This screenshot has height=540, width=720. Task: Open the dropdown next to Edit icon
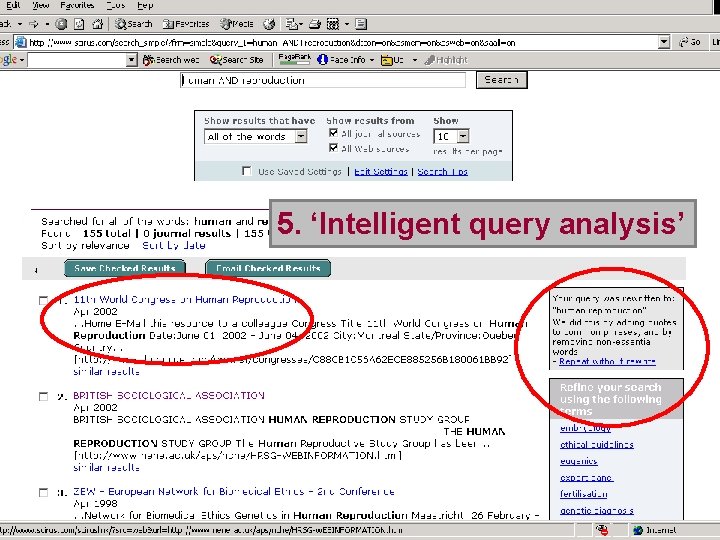pos(347,23)
